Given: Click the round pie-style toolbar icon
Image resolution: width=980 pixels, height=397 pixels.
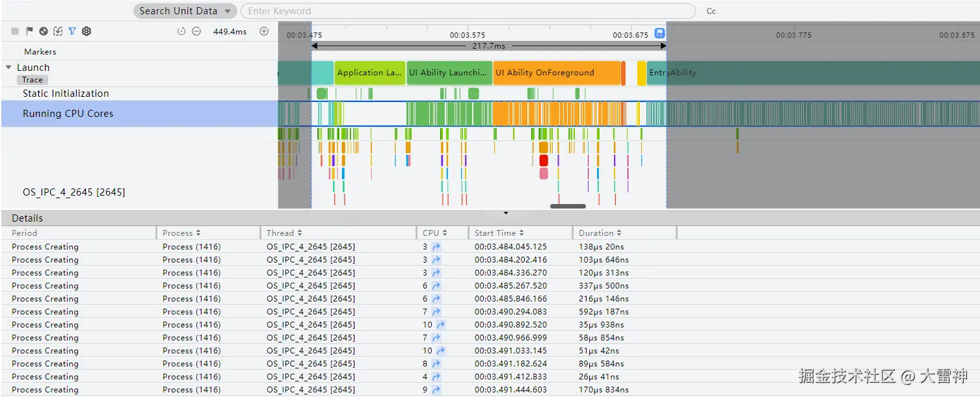Looking at the screenshot, I should 44,31.
